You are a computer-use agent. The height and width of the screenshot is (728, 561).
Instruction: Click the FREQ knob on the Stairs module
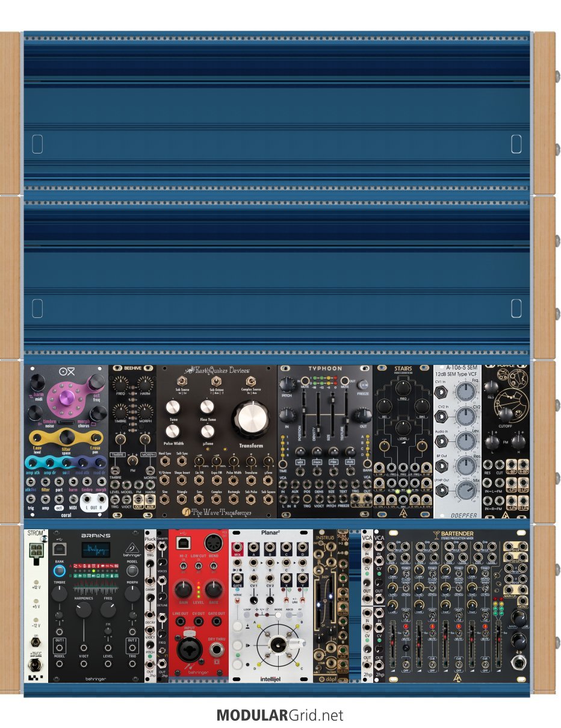click(x=403, y=388)
